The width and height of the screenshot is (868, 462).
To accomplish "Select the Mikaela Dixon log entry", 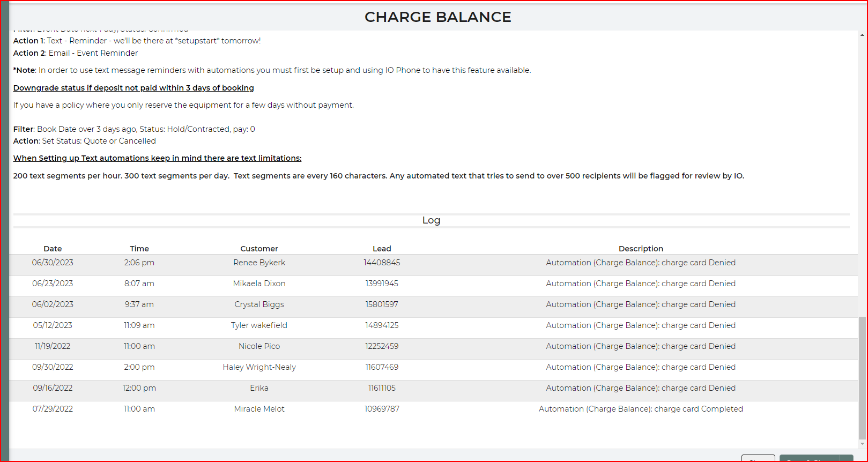I will (259, 284).
